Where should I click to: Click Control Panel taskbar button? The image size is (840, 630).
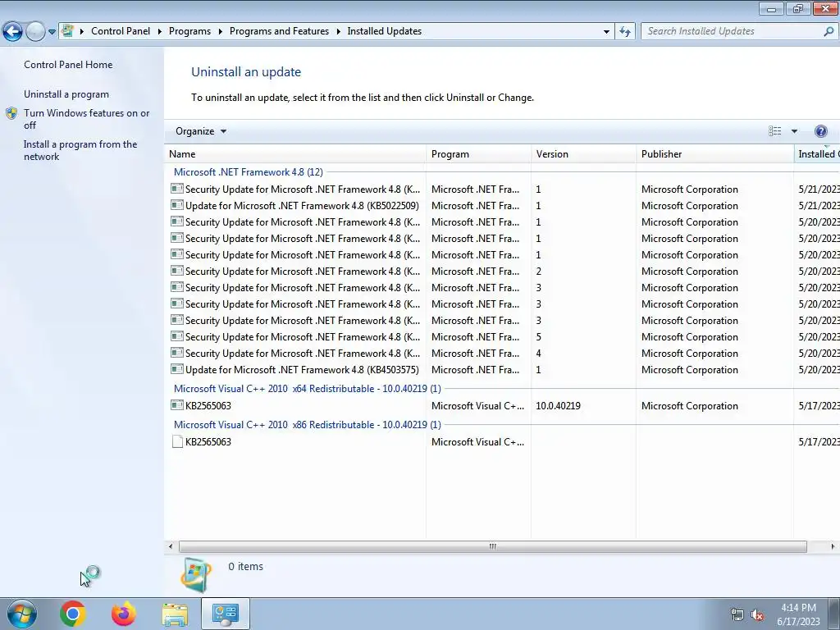coord(225,614)
